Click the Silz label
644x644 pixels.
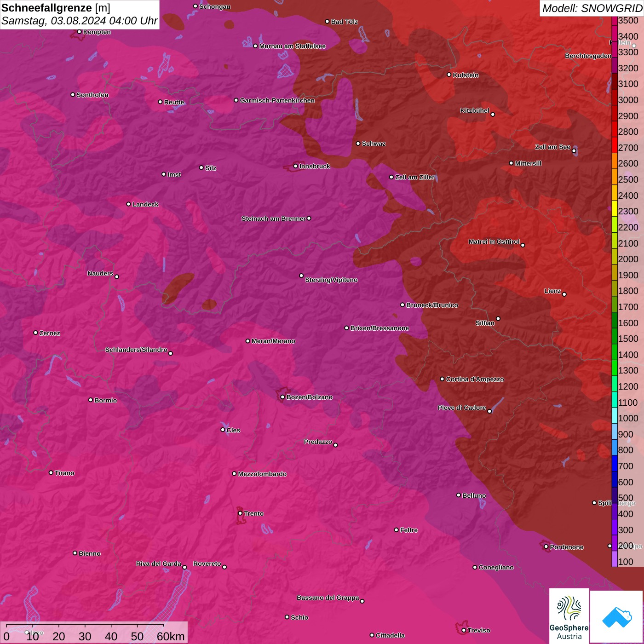pyautogui.click(x=210, y=168)
